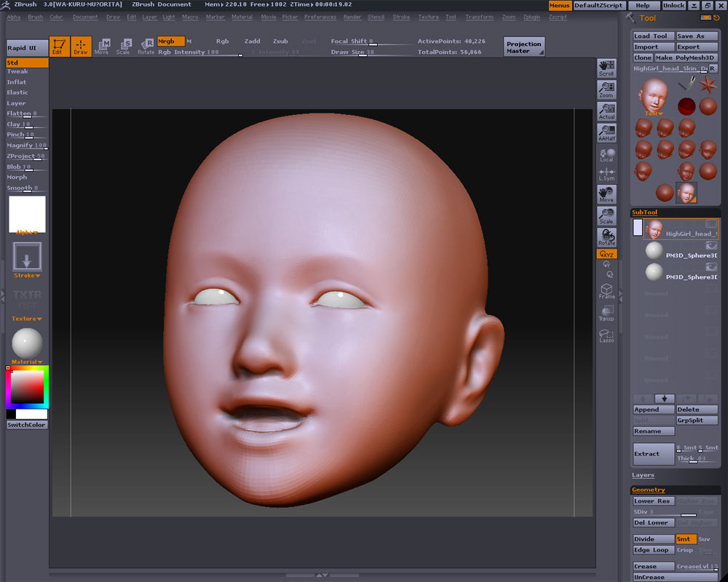Click the Append subtool button
Screen dimensions: 728x582
click(x=653, y=410)
